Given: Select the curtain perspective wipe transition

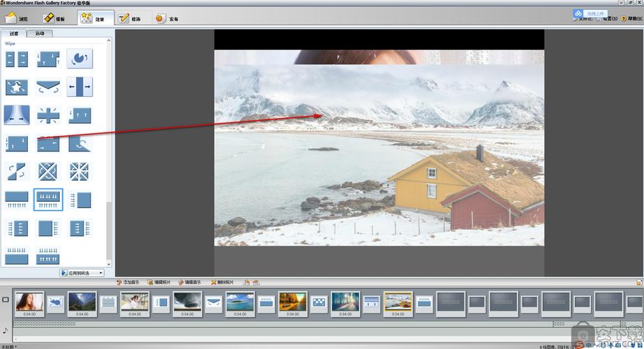Looking at the screenshot, I should pos(17,115).
